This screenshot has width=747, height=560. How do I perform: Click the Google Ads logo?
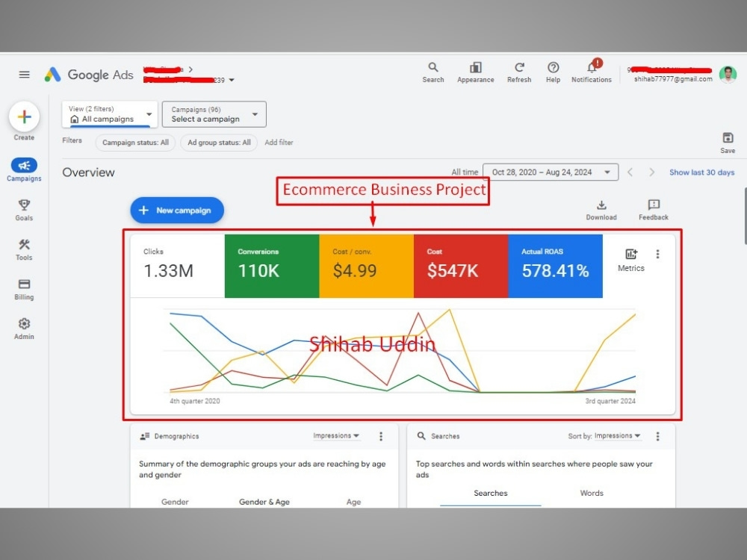click(89, 75)
